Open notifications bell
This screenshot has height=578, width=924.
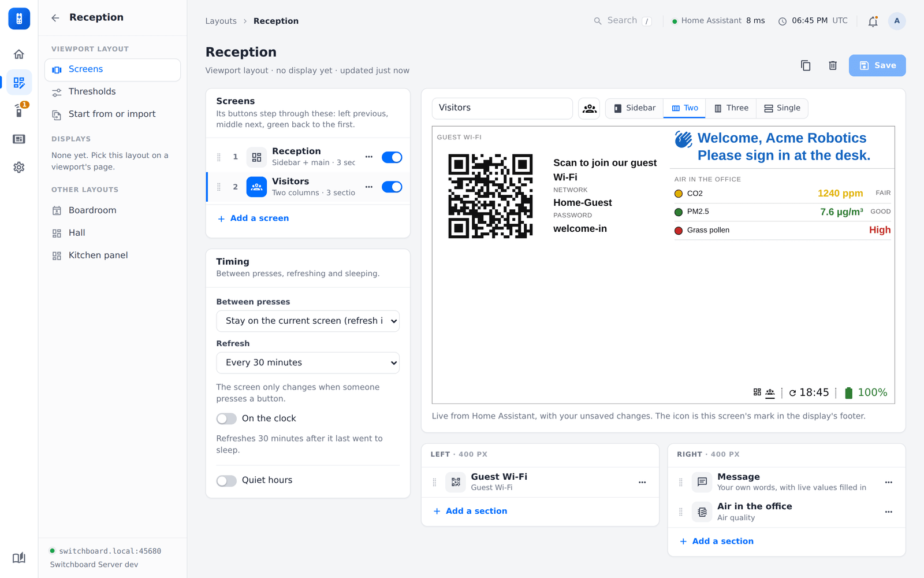coord(873,21)
